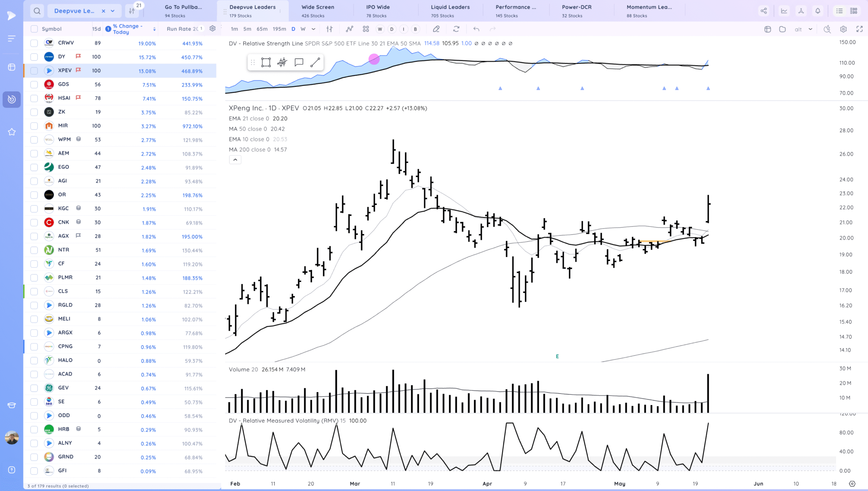
Task: Open the Power-DCR watchlist tab
Action: pyautogui.click(x=576, y=11)
